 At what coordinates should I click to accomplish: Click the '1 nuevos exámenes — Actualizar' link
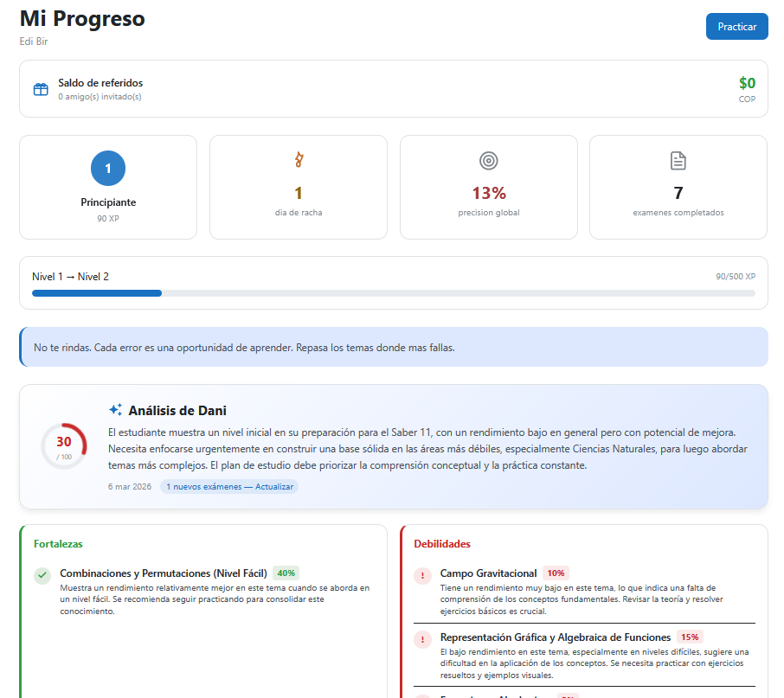[x=229, y=487]
